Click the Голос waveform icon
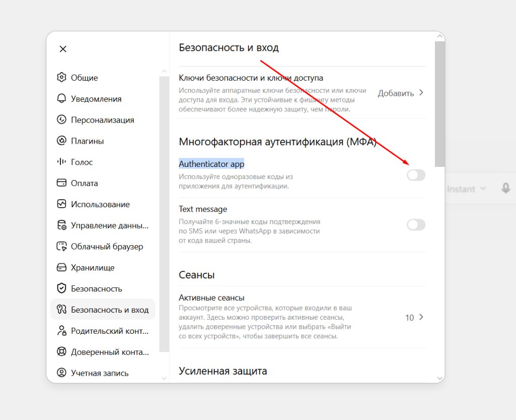The height and width of the screenshot is (420, 516). pos(61,162)
